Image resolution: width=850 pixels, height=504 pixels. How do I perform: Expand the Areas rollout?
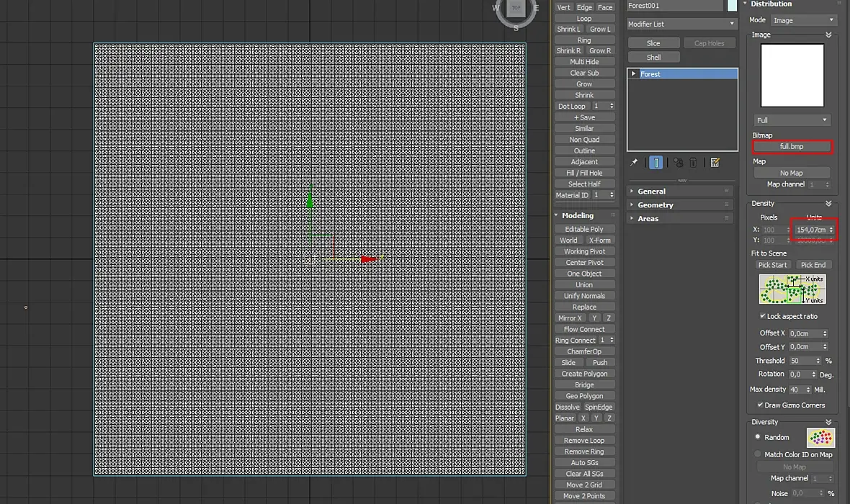pos(680,218)
